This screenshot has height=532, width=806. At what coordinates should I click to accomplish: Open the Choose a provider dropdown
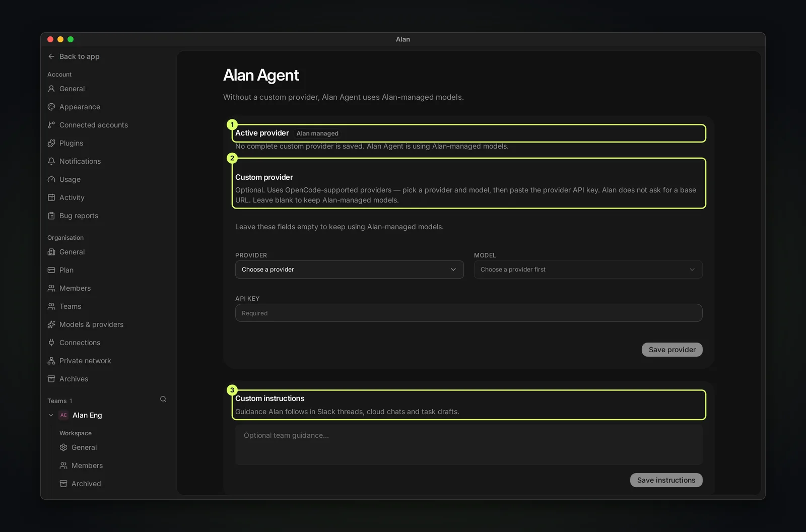tap(349, 270)
